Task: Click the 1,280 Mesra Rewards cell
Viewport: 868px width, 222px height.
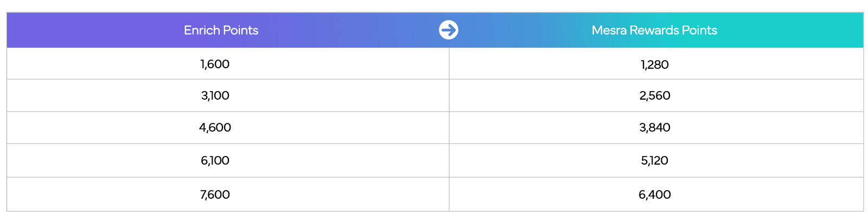Action: tap(654, 64)
